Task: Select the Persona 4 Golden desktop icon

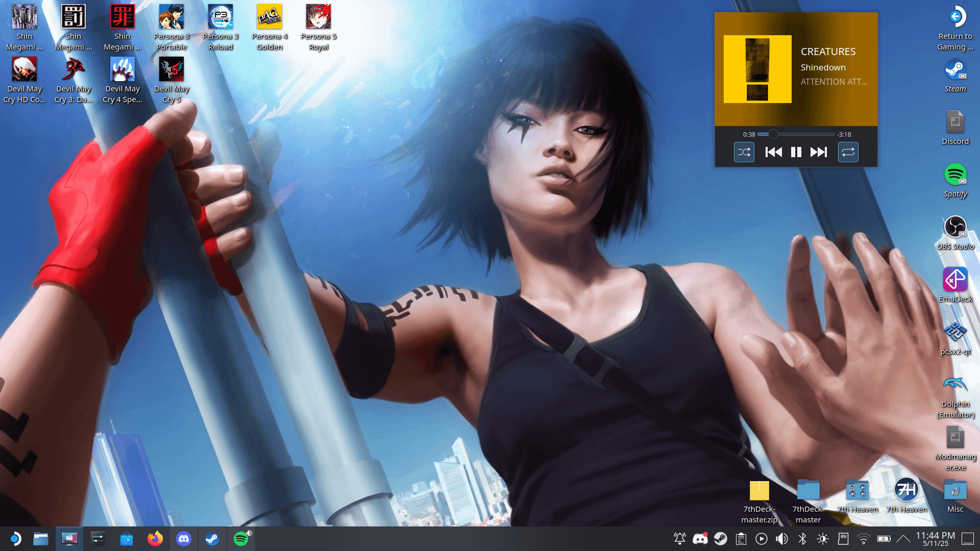Action: coord(269,28)
